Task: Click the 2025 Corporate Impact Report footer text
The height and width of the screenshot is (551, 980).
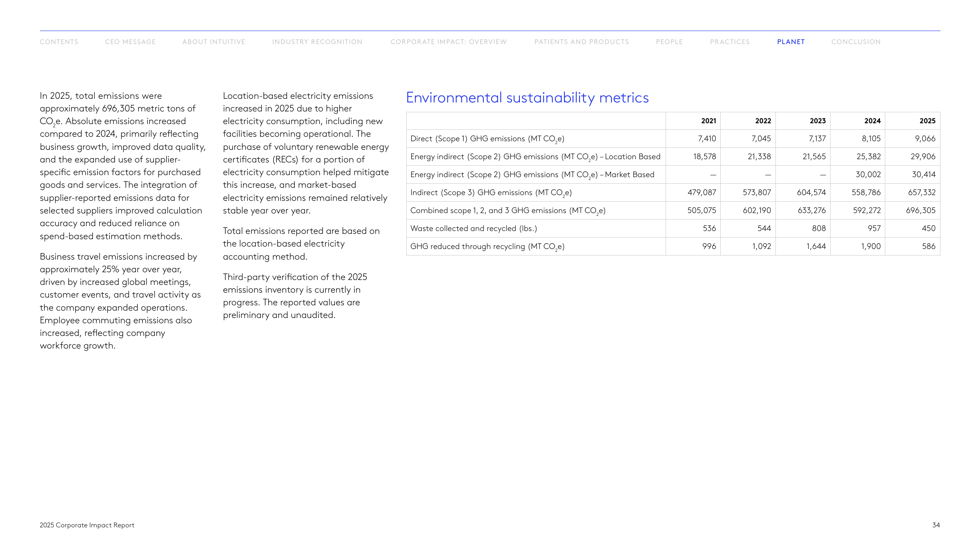Action: tap(87, 525)
